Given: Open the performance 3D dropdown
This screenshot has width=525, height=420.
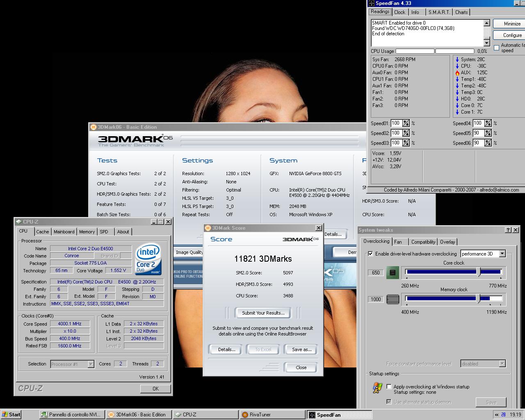Looking at the screenshot, I should click(x=502, y=254).
